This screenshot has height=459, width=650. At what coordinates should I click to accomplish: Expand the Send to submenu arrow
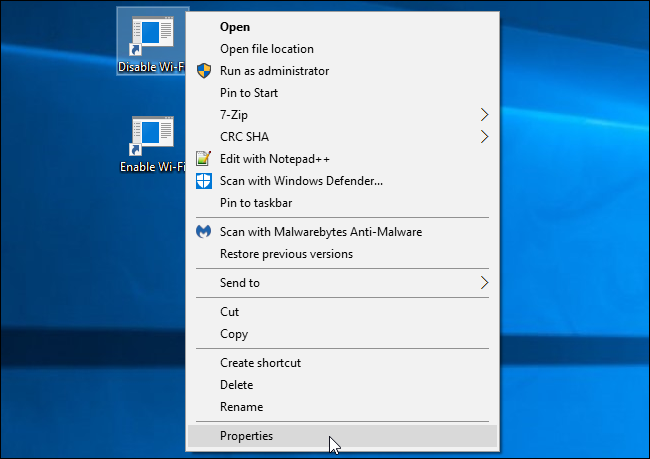(x=484, y=283)
